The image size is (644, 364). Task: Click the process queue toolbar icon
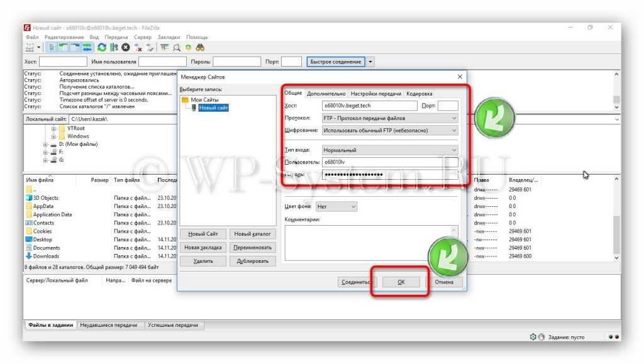click(114, 47)
